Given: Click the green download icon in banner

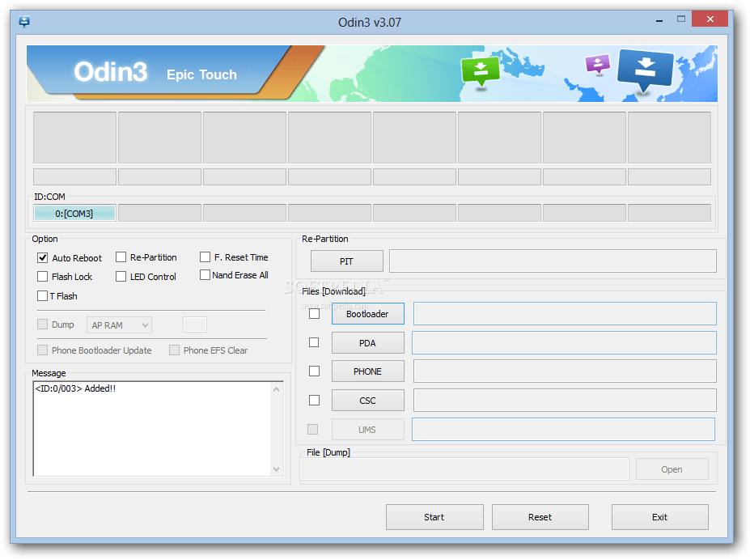Looking at the screenshot, I should pos(481,70).
